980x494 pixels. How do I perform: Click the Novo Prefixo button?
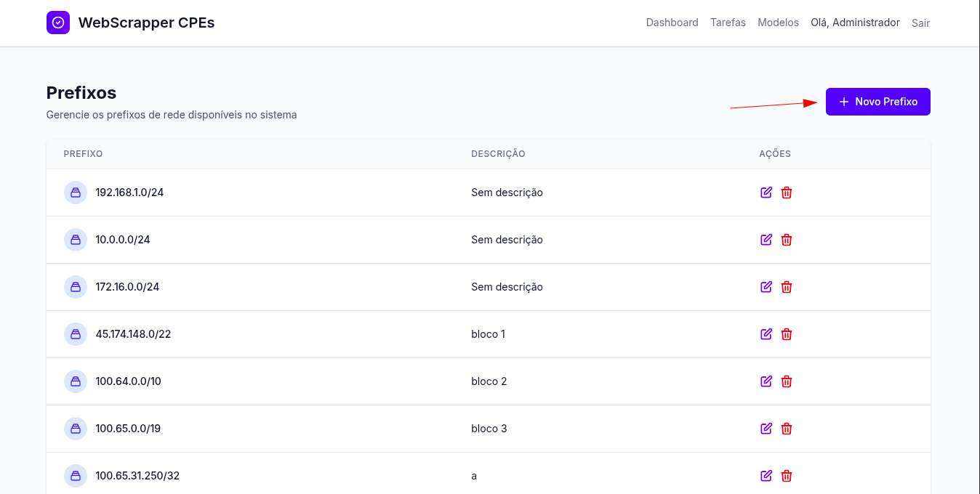point(877,102)
